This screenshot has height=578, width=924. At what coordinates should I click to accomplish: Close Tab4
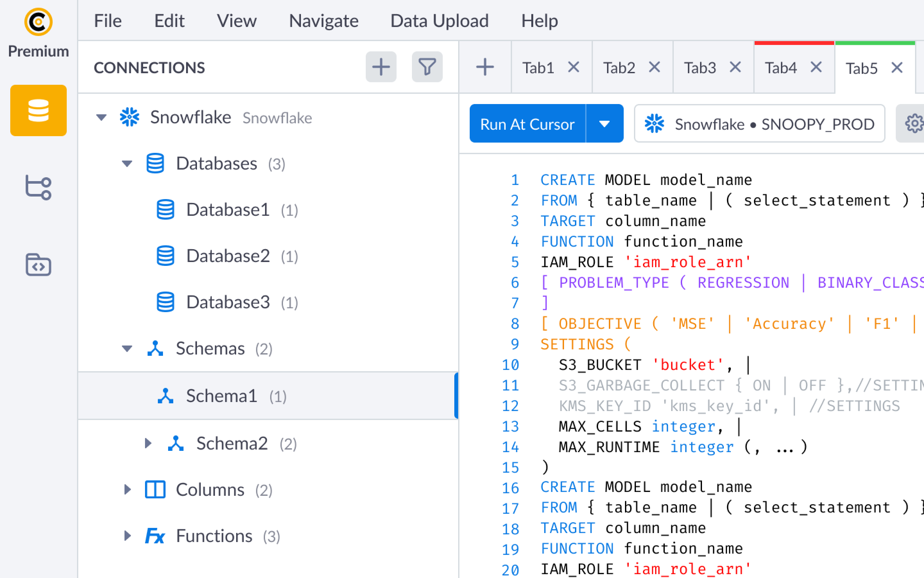[816, 68]
